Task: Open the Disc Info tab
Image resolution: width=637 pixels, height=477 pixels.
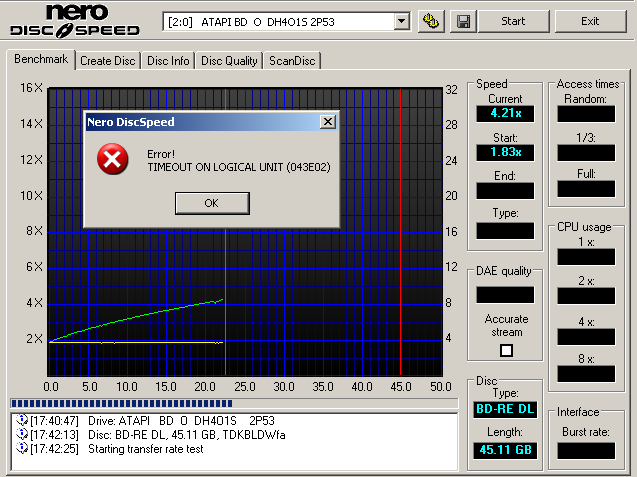Action: tap(168, 61)
